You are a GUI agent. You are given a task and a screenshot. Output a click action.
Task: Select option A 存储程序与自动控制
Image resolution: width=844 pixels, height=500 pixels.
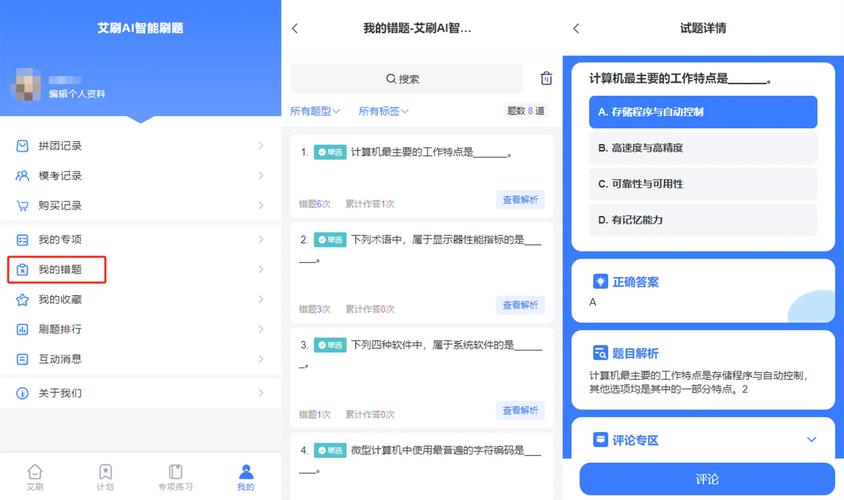[x=703, y=112]
